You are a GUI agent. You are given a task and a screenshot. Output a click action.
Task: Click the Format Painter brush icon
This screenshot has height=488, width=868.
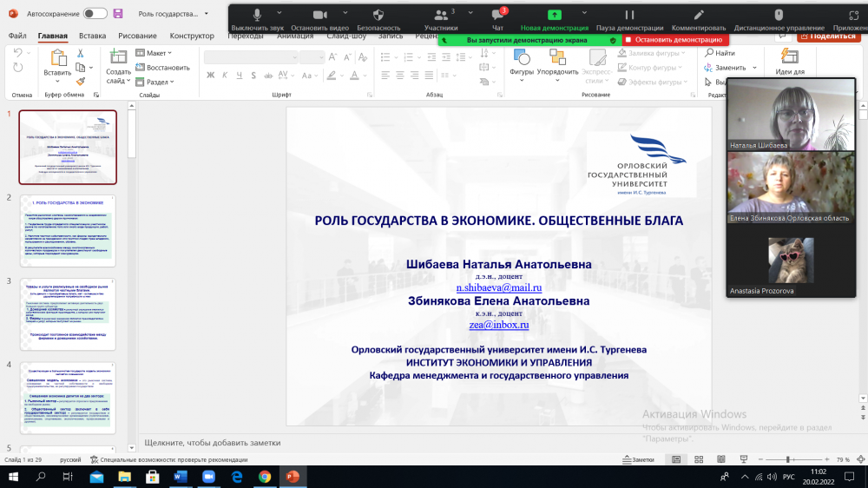click(81, 82)
